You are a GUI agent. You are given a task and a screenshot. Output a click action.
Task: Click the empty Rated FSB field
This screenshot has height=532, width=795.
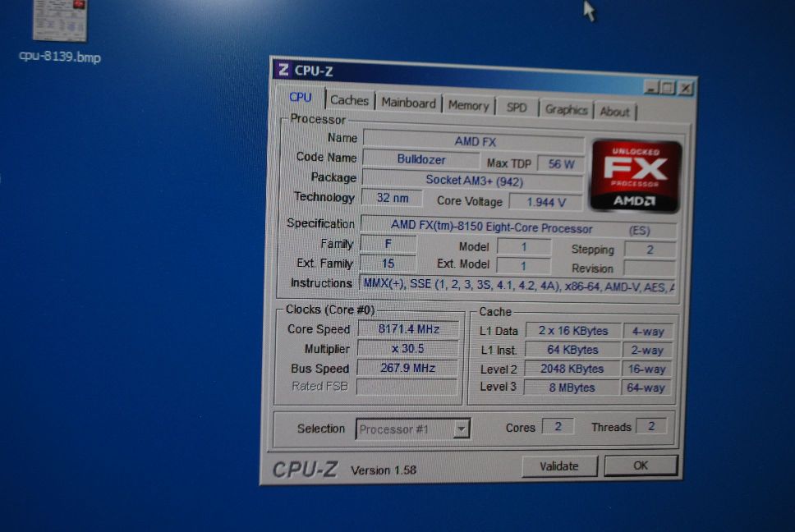407,387
